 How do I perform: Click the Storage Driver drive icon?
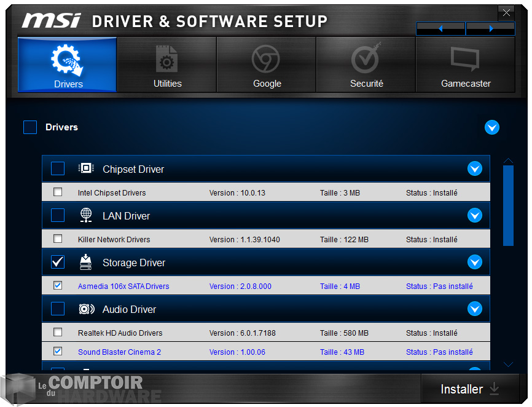click(86, 261)
